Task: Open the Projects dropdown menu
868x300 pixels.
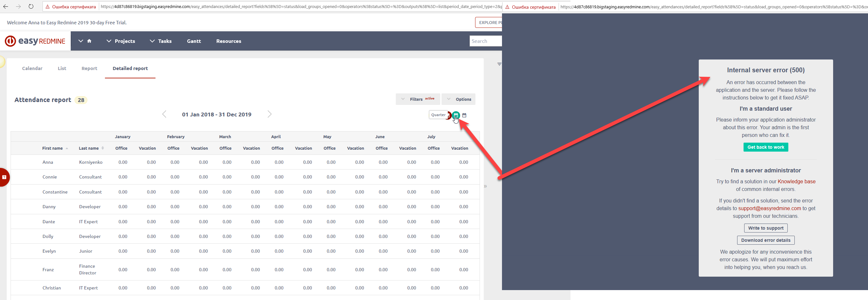Action: [121, 41]
